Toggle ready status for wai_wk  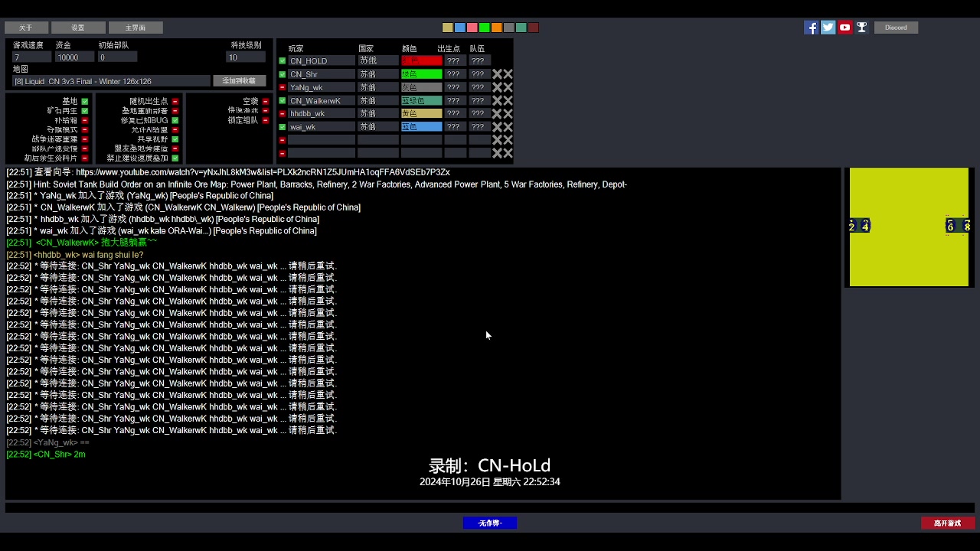tap(283, 127)
